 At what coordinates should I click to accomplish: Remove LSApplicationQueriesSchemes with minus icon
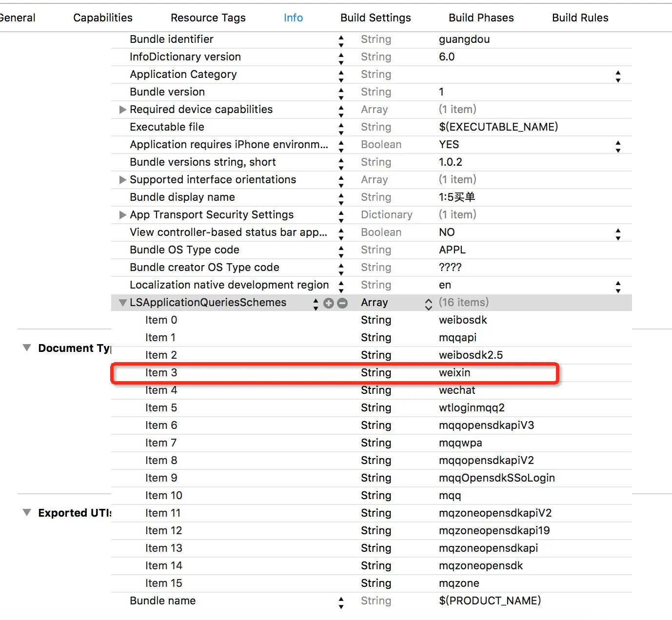point(342,303)
